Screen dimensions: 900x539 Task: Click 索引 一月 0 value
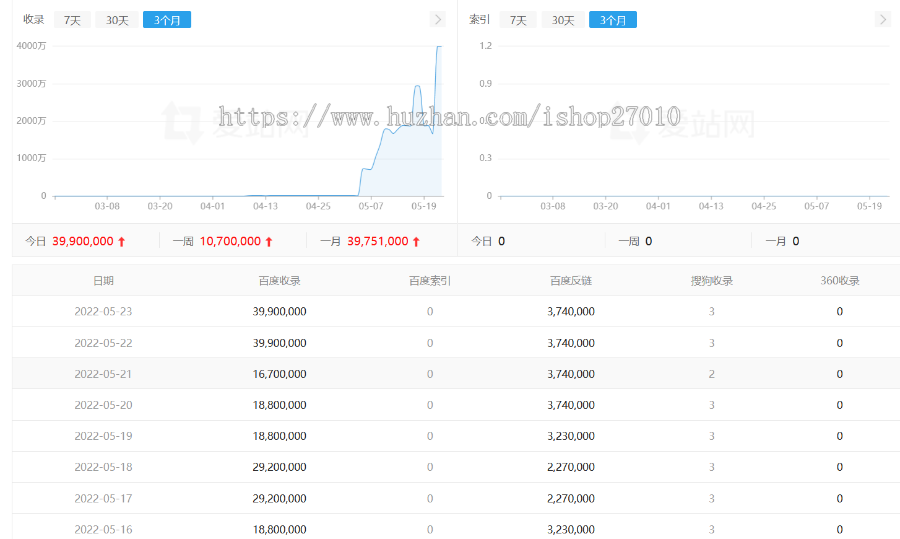[796, 242]
